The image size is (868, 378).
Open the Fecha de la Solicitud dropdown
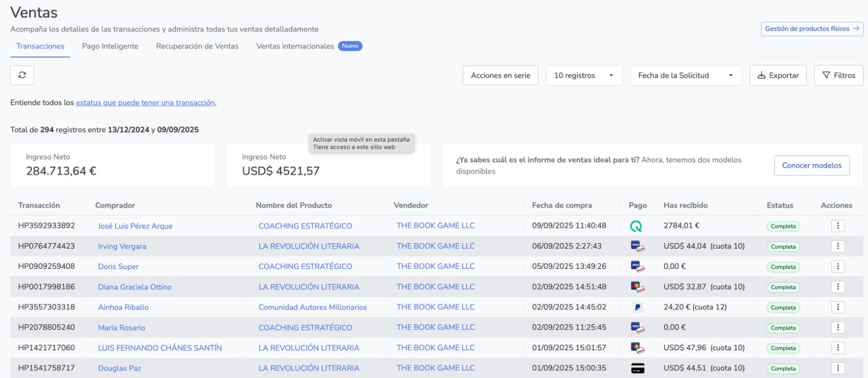[686, 75]
